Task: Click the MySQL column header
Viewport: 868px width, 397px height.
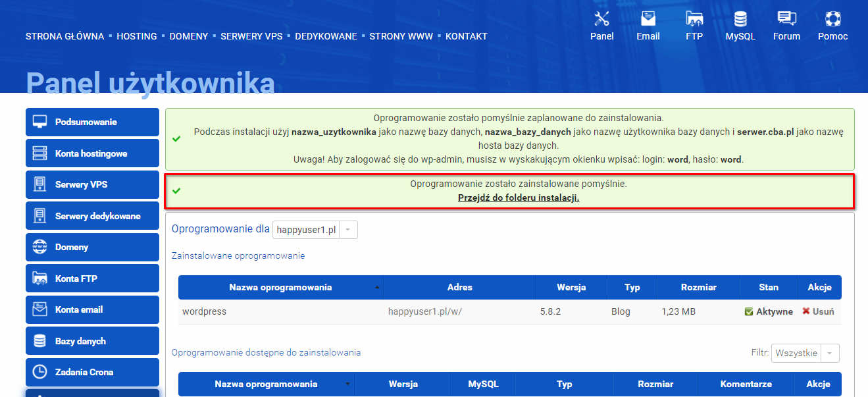Action: pos(483,384)
